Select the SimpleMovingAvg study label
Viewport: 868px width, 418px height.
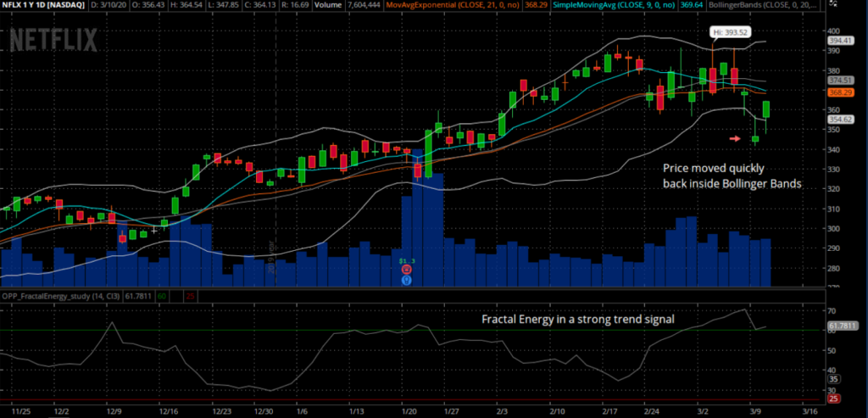click(x=614, y=5)
